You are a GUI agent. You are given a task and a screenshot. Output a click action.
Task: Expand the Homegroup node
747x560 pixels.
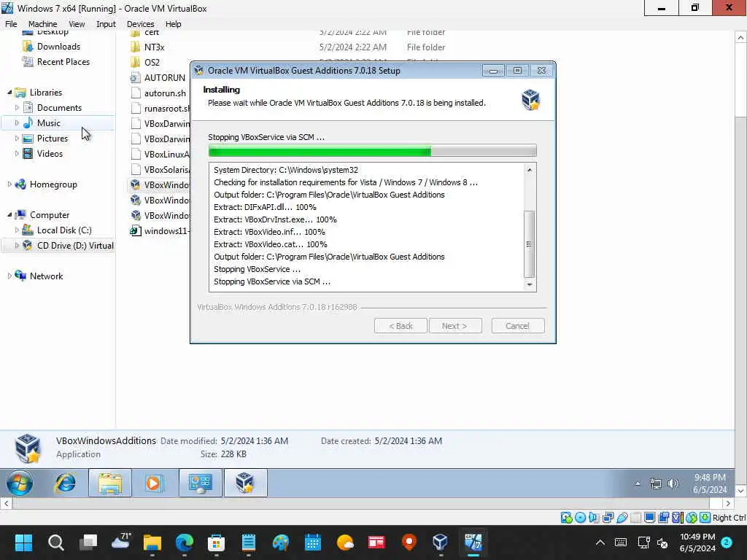[9, 184]
